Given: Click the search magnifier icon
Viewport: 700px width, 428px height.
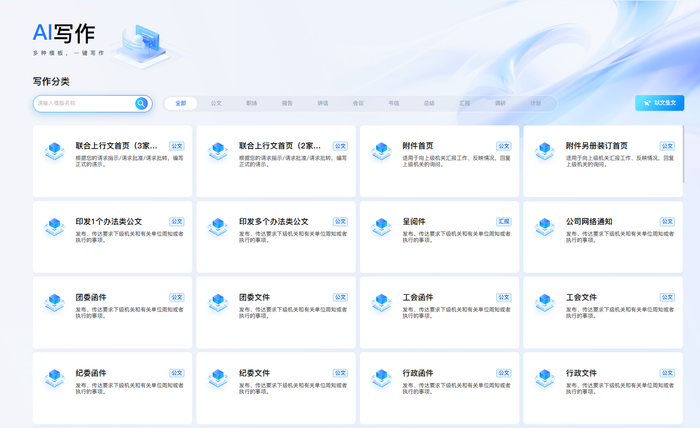Looking at the screenshot, I should click(142, 103).
